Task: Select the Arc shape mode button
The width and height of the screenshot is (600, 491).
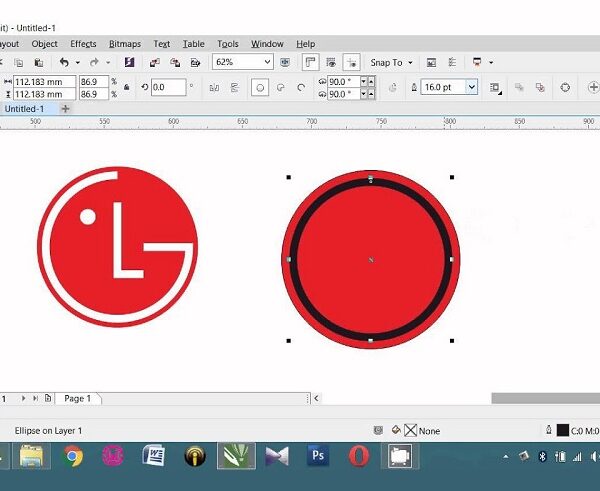Action: tap(301, 88)
